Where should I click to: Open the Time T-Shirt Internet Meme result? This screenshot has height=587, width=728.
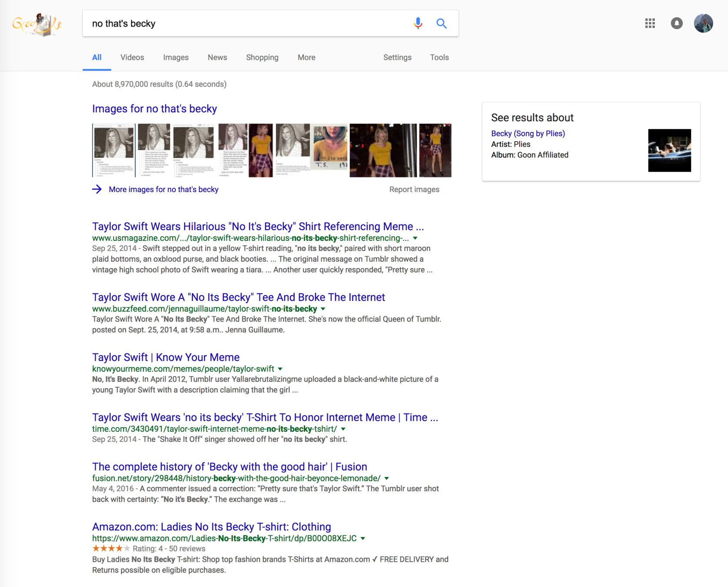[x=265, y=417]
